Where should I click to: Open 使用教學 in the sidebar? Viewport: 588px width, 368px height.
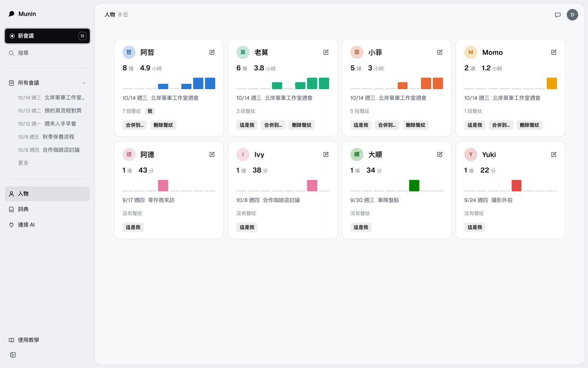pos(47,340)
